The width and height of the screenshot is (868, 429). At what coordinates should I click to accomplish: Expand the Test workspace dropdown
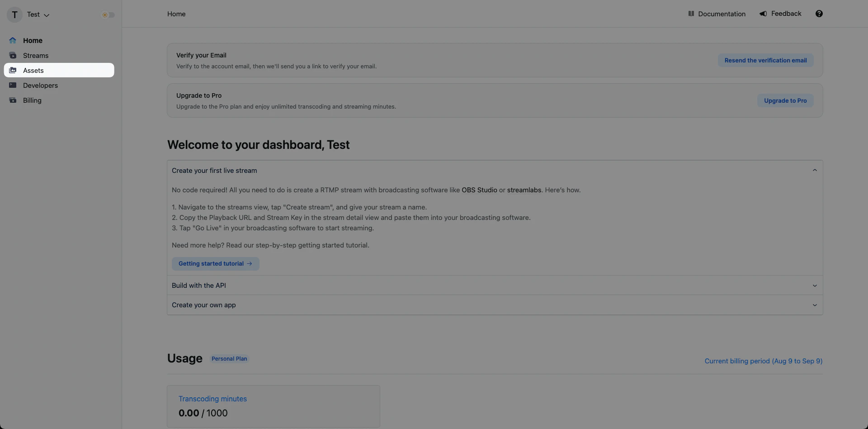47,15
